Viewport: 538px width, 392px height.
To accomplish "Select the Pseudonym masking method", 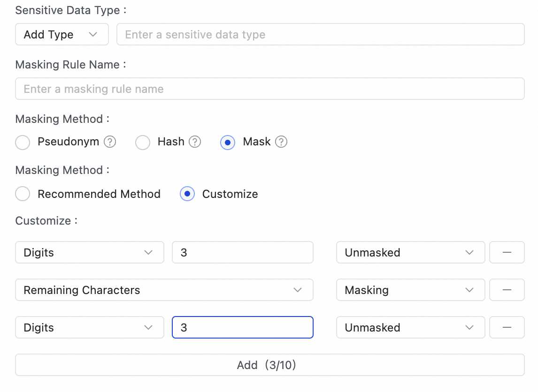I will click(x=23, y=142).
